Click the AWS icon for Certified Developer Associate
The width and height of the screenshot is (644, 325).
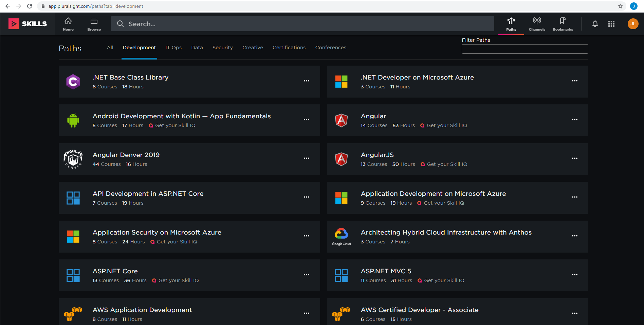pos(341,314)
